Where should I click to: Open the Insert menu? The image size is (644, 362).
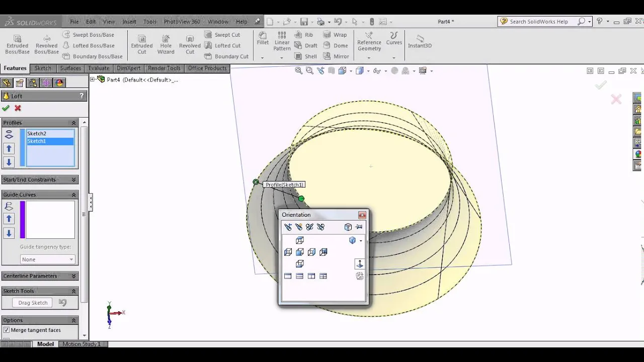click(x=129, y=22)
